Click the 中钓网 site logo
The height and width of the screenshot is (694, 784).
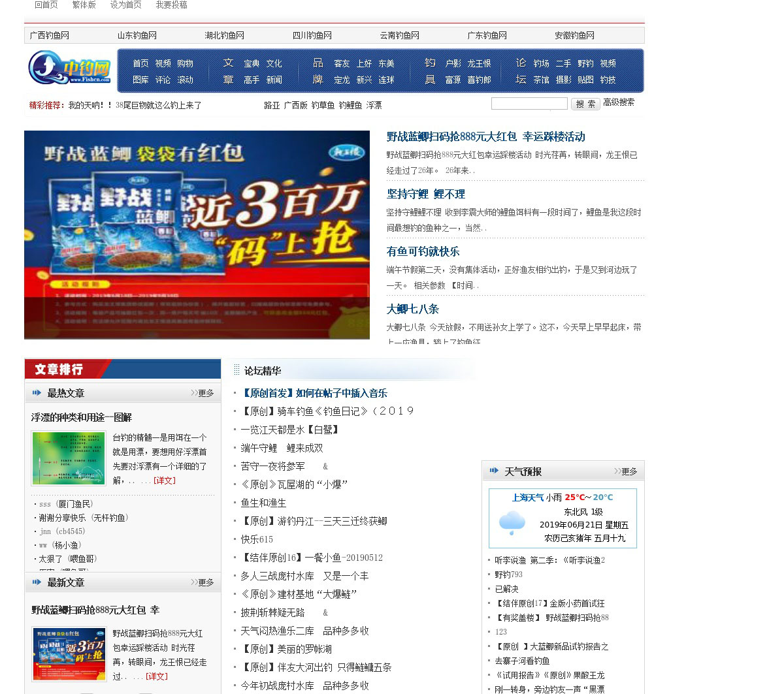point(70,69)
